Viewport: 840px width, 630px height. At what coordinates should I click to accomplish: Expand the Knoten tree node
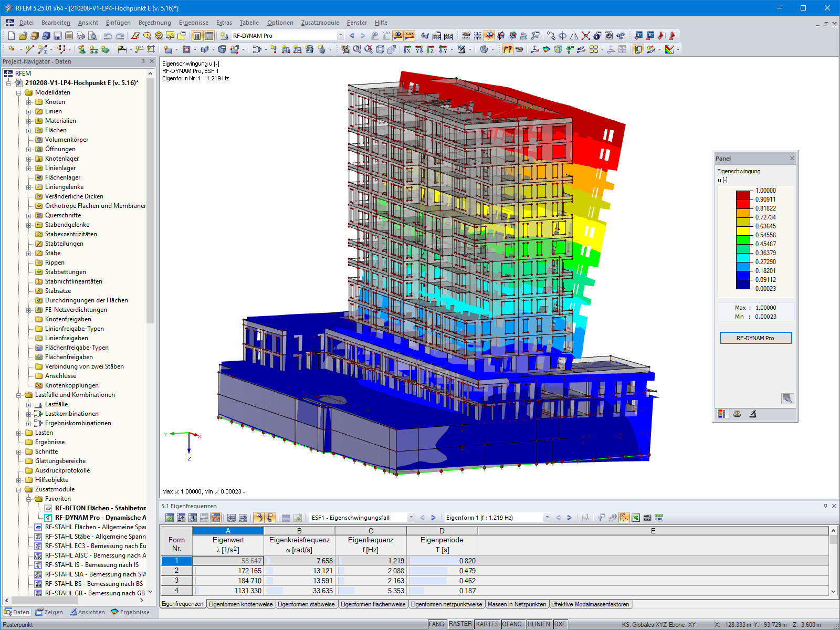28,101
